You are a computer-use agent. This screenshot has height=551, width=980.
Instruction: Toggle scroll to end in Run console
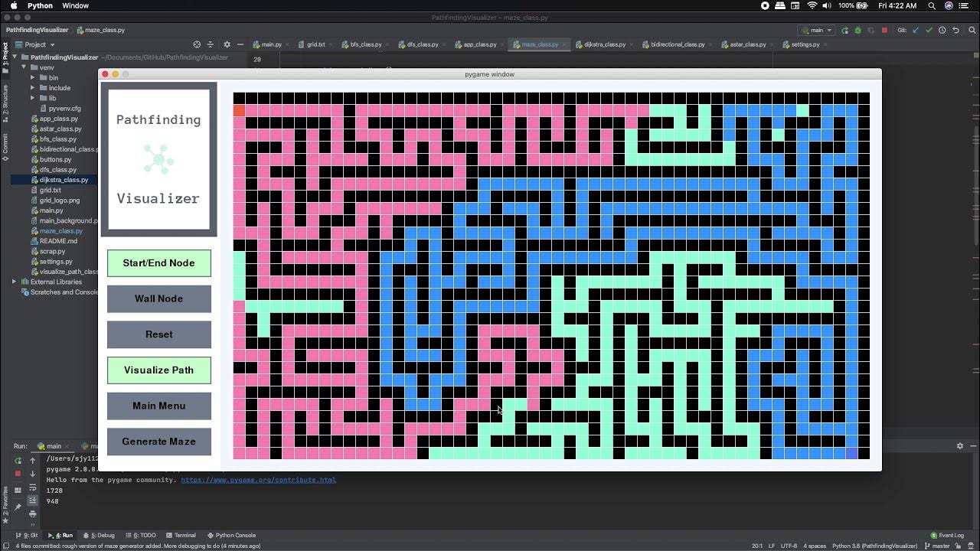click(x=33, y=500)
